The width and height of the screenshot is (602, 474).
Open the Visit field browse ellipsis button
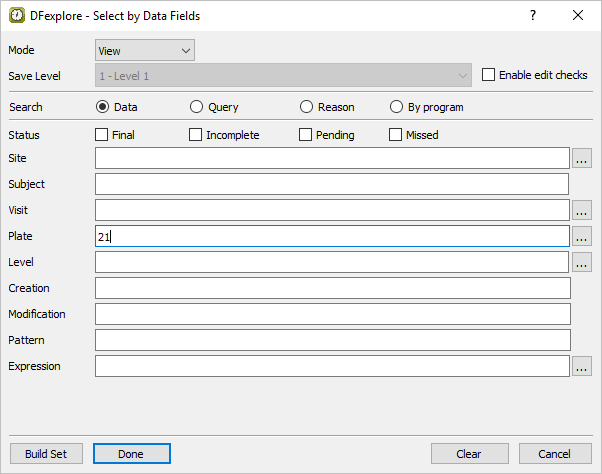coord(582,210)
